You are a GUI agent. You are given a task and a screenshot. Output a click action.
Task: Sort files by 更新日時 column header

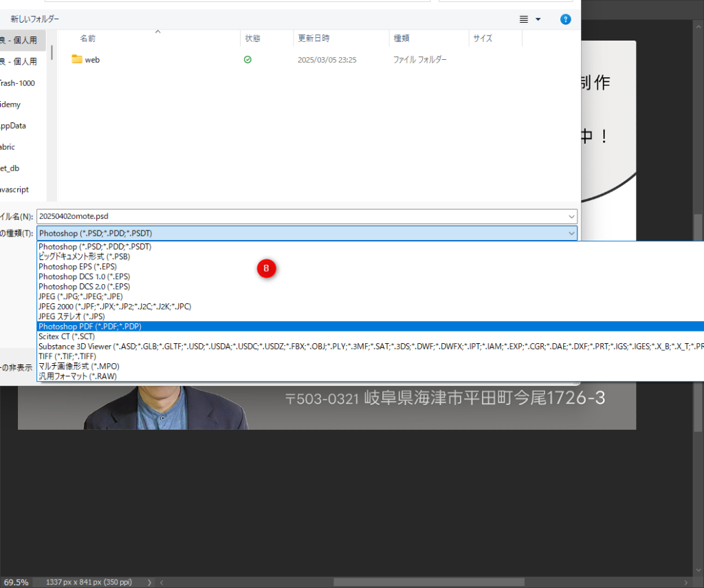coord(313,39)
